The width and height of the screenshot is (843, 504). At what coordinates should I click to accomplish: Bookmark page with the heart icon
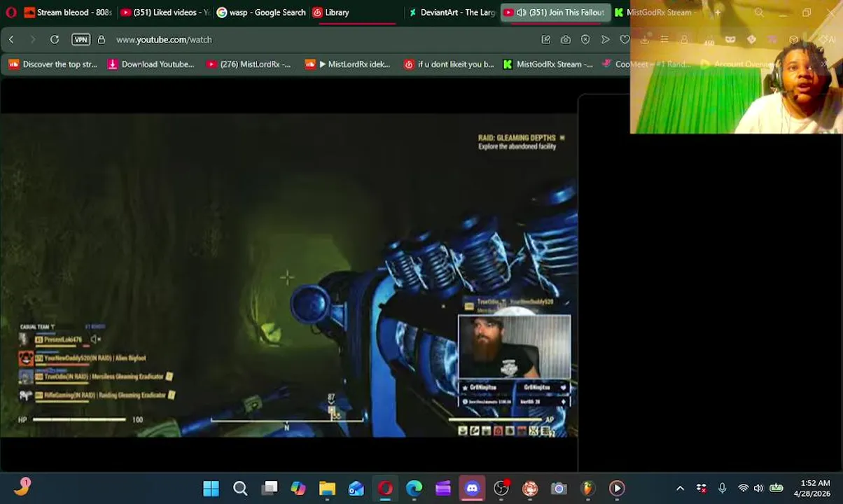[x=625, y=39]
